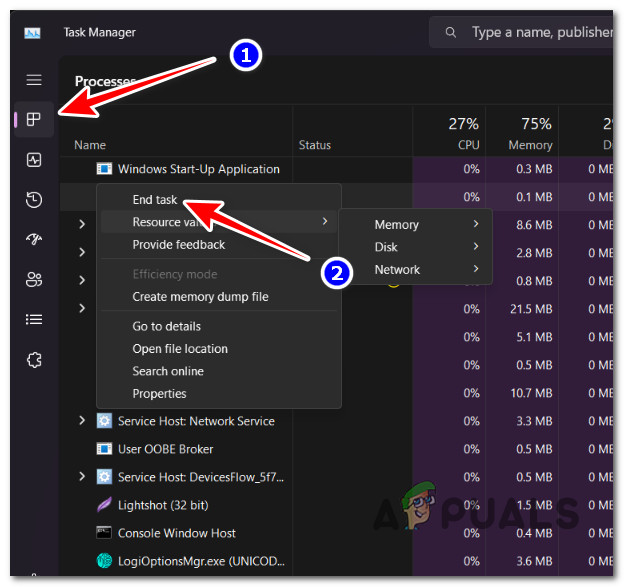Click the 1.5 MB memory cell
Viewport: 624px width, 587px height.
point(534,505)
